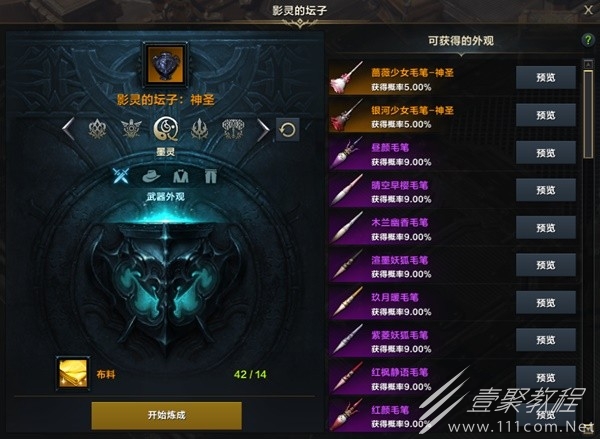Screen dimensions: 600x439
Task: Click the scrollbar up arrow in appearance list
Action: tap(588, 64)
